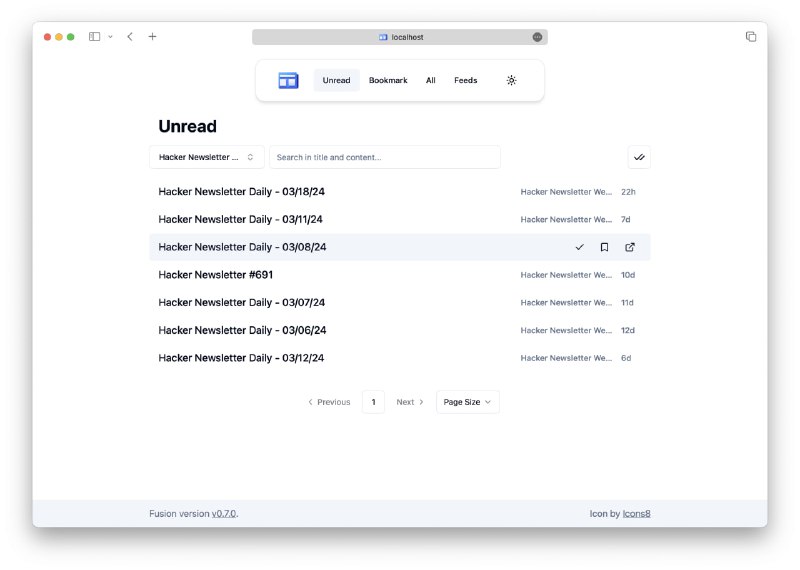Go to the All tab
The height and width of the screenshot is (570, 800).
pos(430,81)
